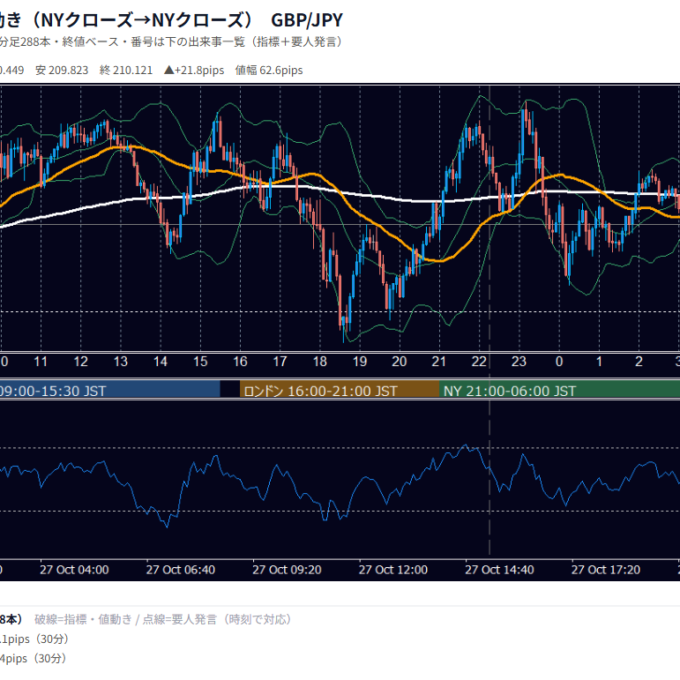Click the 27 Oct 17:20 axis label
Image resolution: width=680 pixels, height=680 pixels.
pos(606,569)
